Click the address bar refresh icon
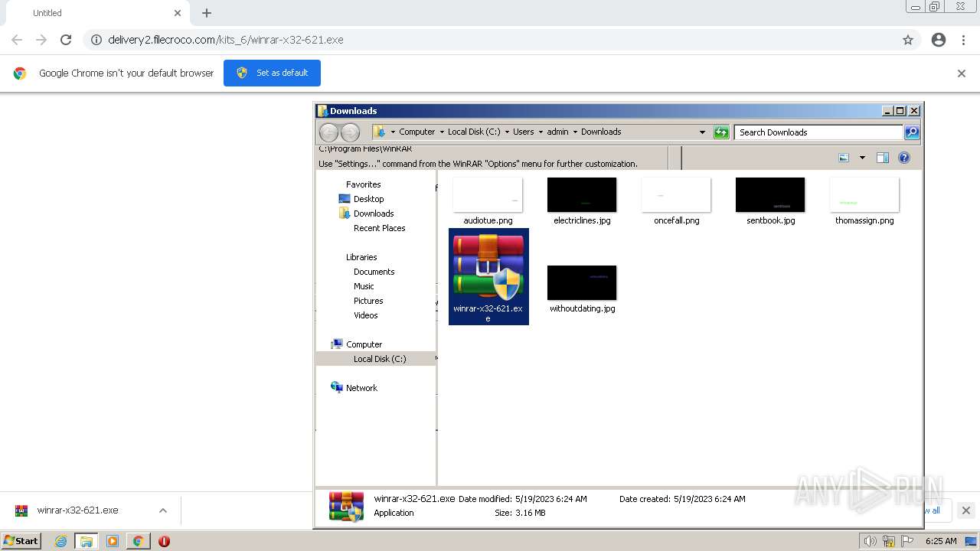Screen dimensions: 980x551 click(721, 132)
